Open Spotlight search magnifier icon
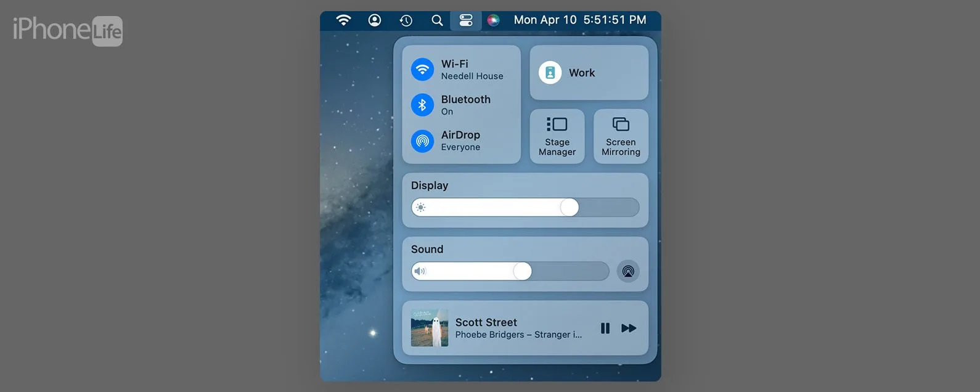Screen dimensions: 980x392 [x=437, y=20]
